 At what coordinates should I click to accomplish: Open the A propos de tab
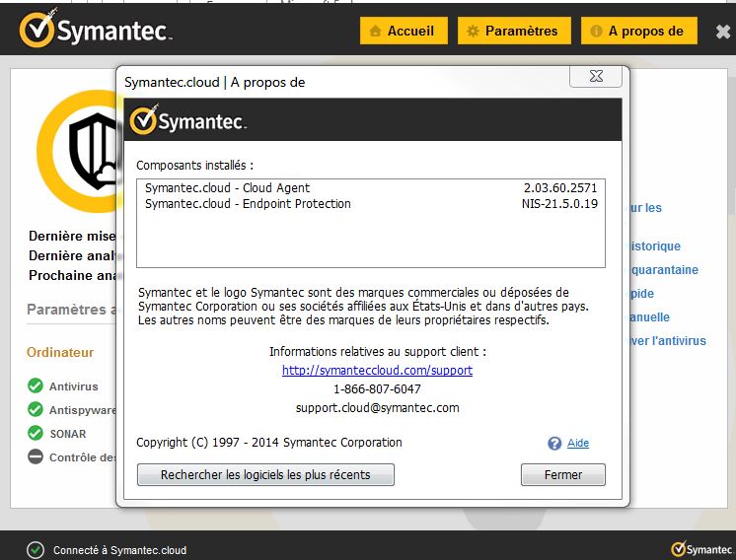tap(639, 31)
